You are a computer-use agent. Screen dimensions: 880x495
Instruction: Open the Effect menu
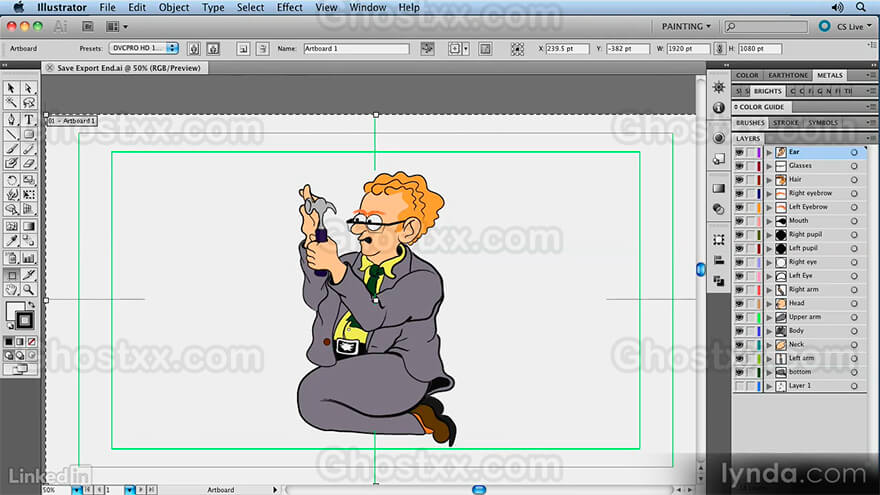tap(290, 7)
